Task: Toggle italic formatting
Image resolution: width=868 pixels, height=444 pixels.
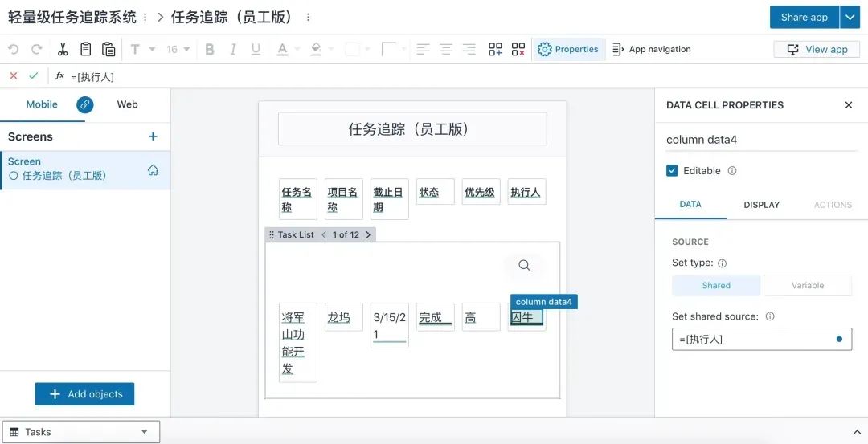Action: [x=233, y=49]
